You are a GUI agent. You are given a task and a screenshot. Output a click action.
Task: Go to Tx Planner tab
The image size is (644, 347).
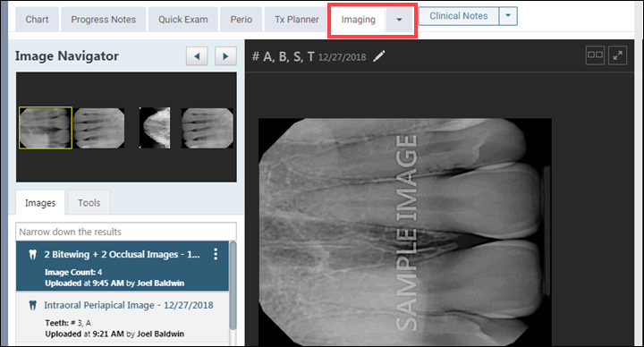(x=297, y=20)
